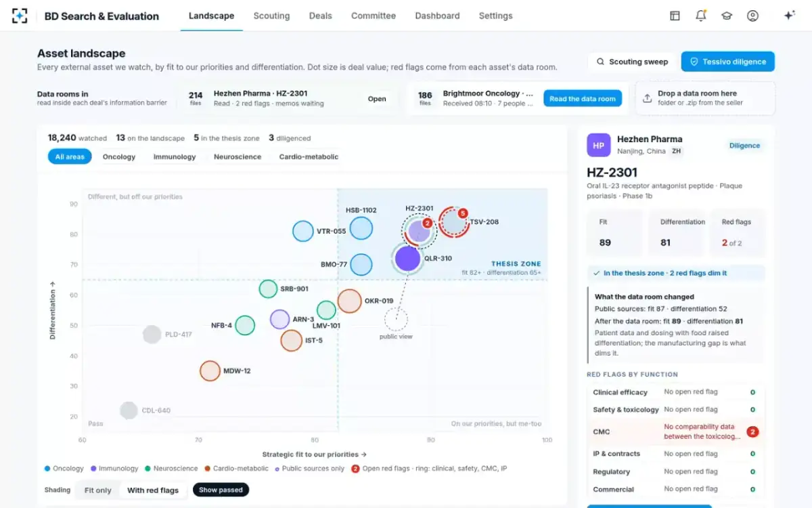This screenshot has height=508, width=812.
Task: Expand the Commercial row
Action: (x=675, y=489)
